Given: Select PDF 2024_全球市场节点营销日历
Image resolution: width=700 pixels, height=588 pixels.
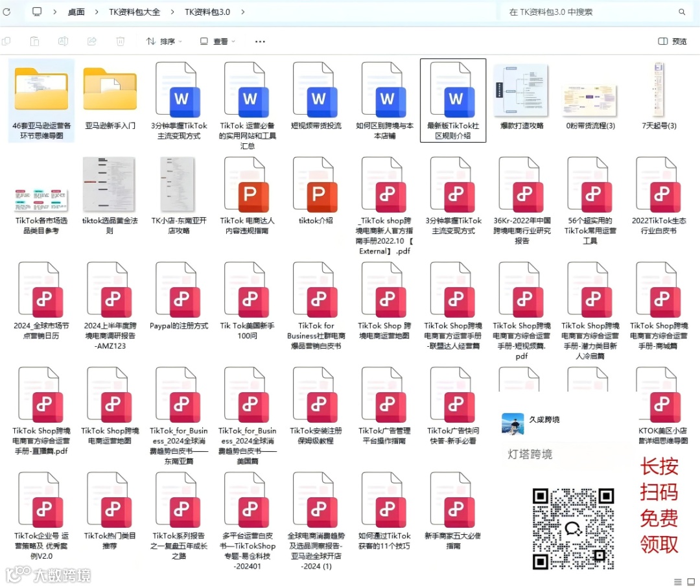Looking at the screenshot, I should coord(41,300).
